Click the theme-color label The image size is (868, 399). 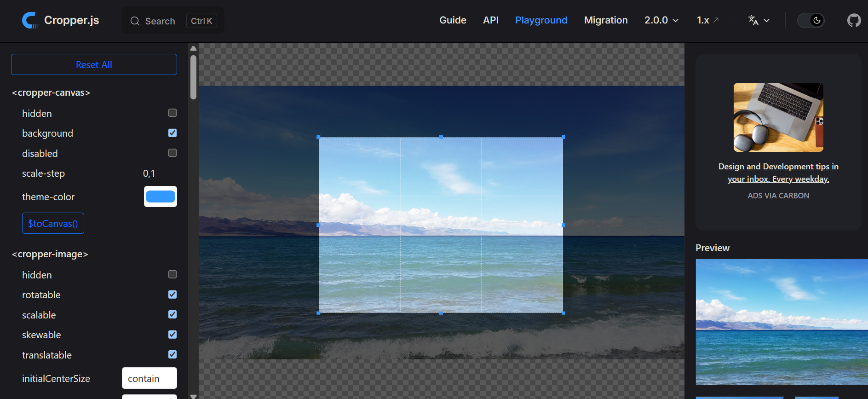[x=48, y=197]
